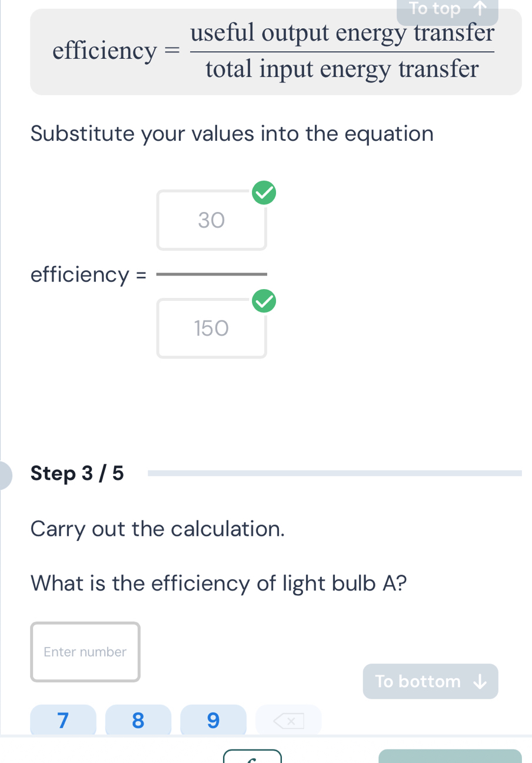Click 'Substitute your values into the equation' text
Screen dimensions: 532x763
232,133
